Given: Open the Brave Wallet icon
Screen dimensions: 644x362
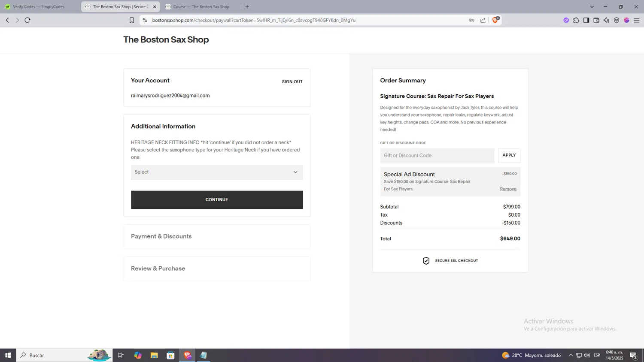Looking at the screenshot, I should click(x=596, y=20).
